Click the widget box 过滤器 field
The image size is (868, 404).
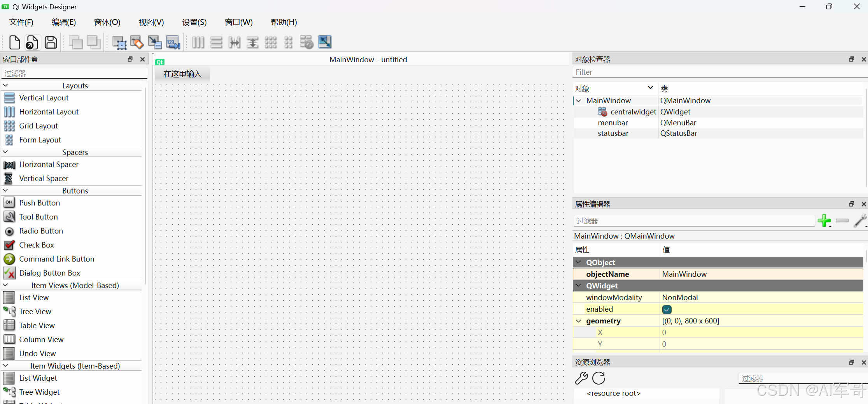pyautogui.click(x=75, y=73)
